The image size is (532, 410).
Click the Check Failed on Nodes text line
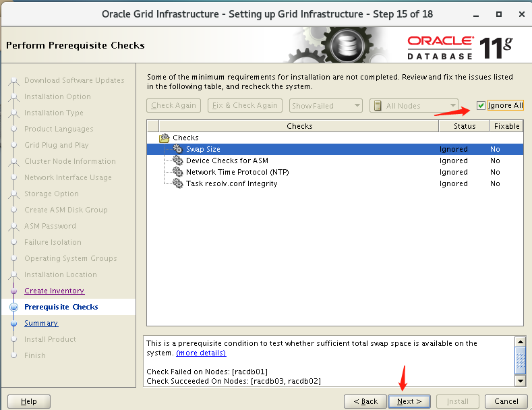[x=207, y=372]
